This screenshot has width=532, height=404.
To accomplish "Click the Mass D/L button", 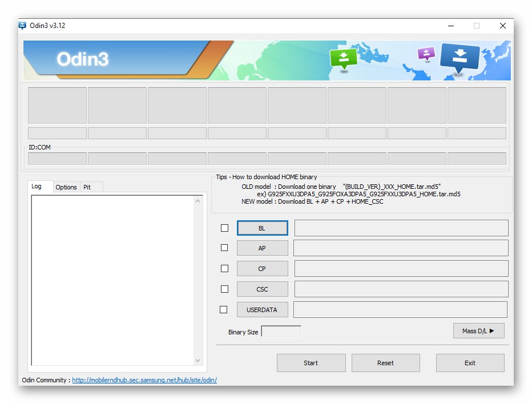I will pos(478,330).
